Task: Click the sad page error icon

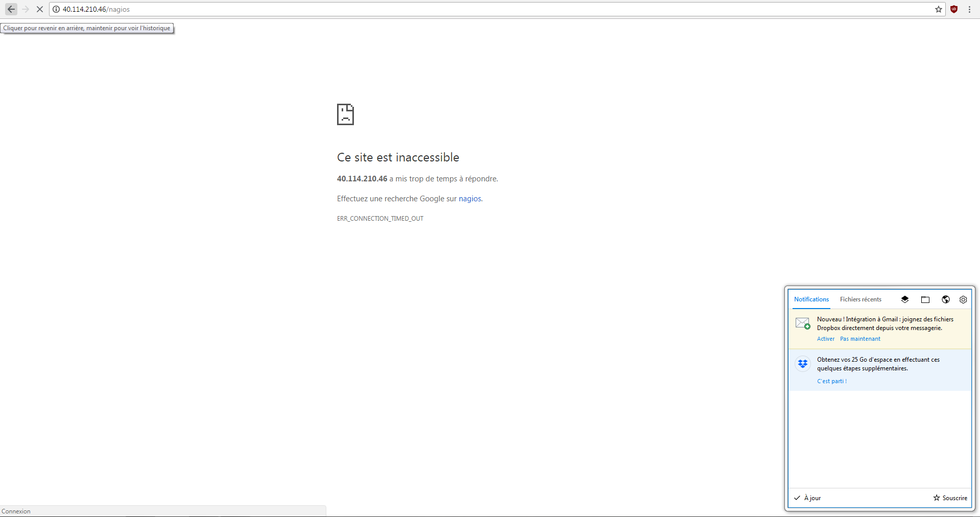Action: point(345,114)
